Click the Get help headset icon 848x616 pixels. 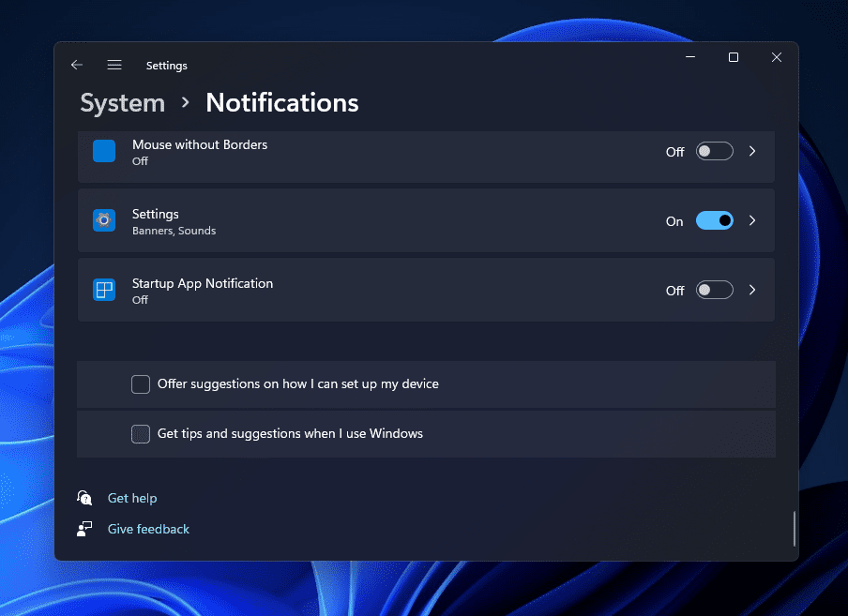[85, 498]
